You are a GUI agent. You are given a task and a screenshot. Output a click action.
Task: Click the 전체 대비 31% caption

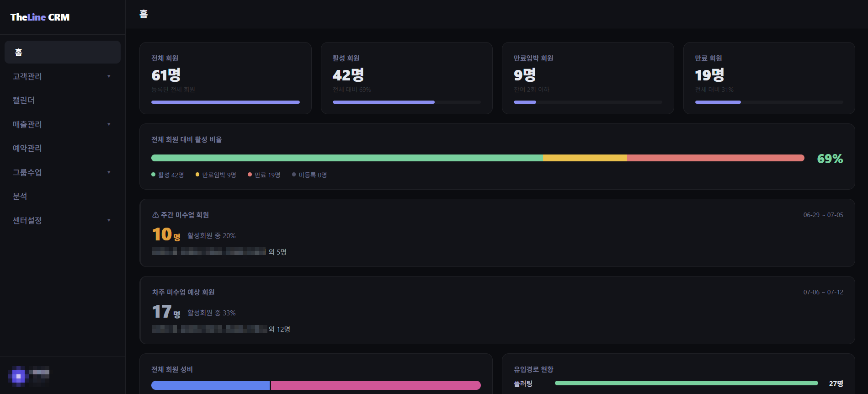pos(714,90)
